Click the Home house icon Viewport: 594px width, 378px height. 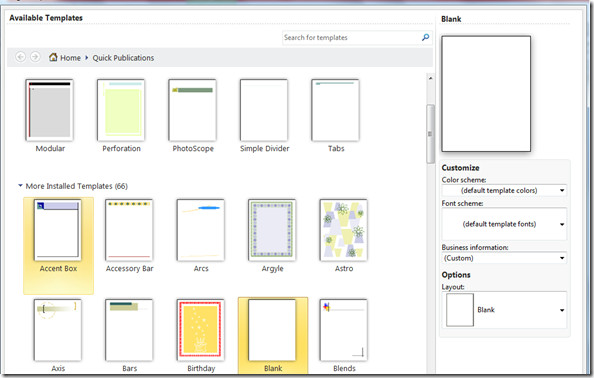(x=53, y=57)
